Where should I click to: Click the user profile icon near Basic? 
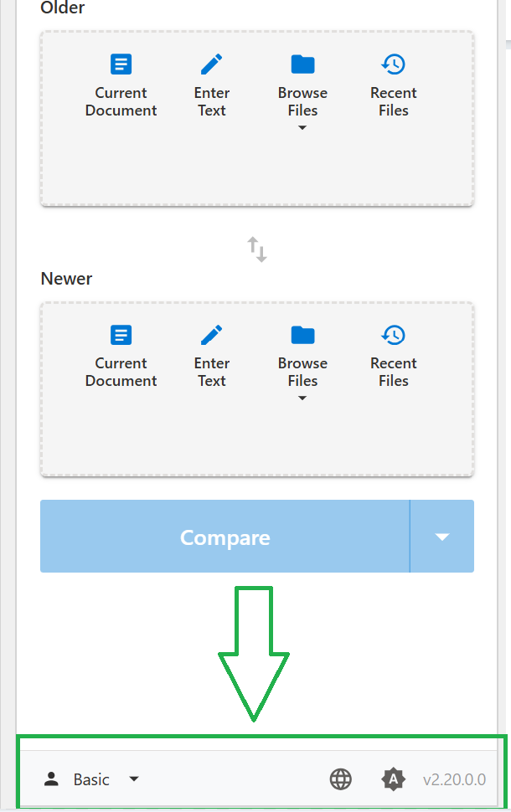52,779
